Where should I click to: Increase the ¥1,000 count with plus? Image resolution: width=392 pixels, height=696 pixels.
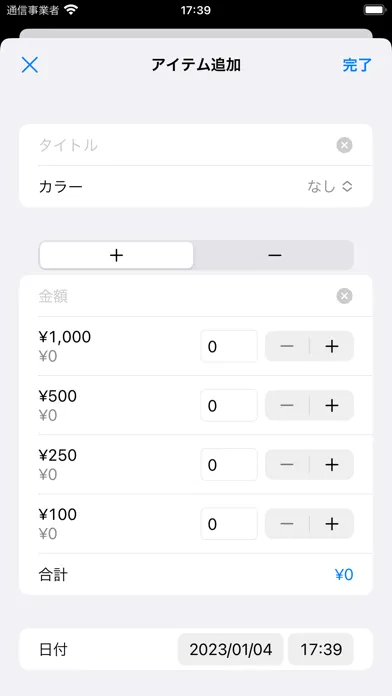pyautogui.click(x=332, y=346)
